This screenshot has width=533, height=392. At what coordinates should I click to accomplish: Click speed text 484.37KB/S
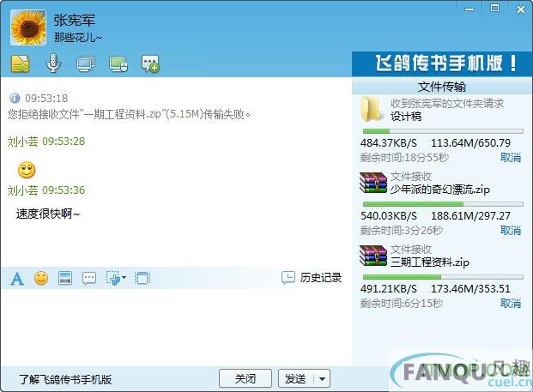[x=389, y=143]
